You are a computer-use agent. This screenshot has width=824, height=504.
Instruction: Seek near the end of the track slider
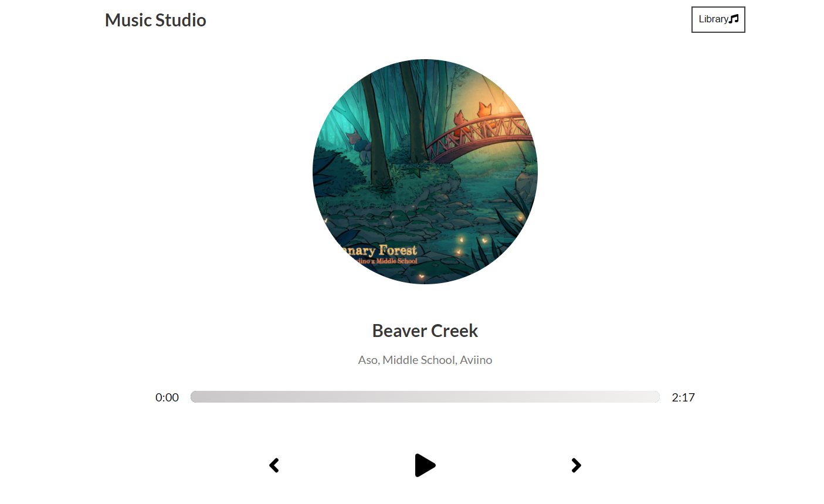654,397
